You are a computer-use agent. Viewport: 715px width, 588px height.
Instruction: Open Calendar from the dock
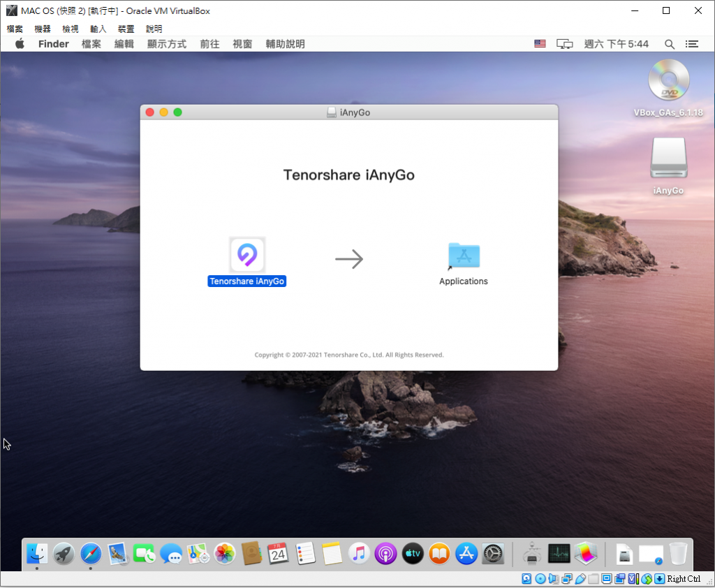click(278, 554)
